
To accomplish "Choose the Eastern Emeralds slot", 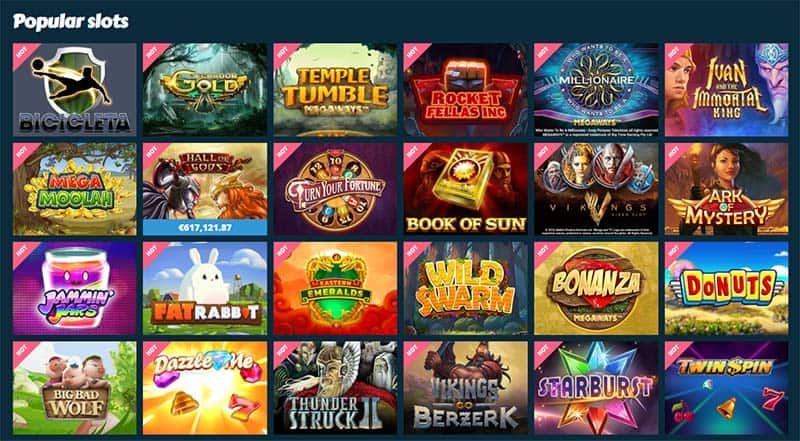I will [x=335, y=288].
